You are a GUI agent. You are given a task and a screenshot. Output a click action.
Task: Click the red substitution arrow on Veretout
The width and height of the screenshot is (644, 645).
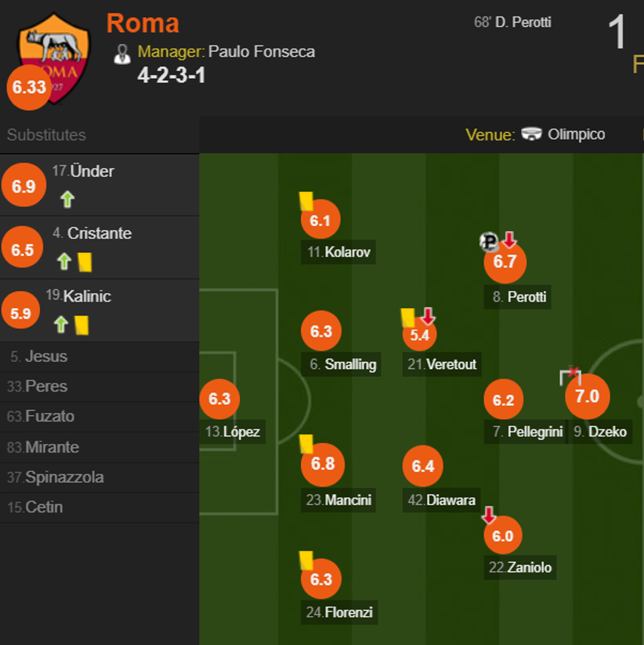[427, 316]
